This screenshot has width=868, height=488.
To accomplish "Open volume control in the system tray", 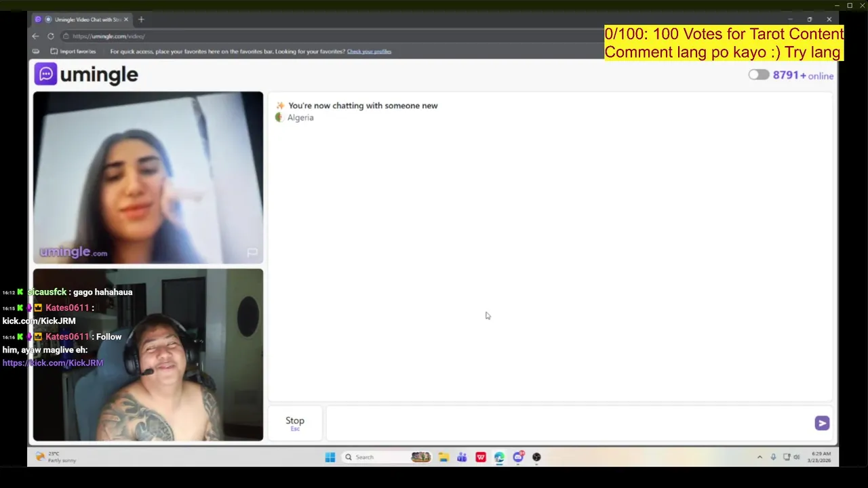I will 797,457.
